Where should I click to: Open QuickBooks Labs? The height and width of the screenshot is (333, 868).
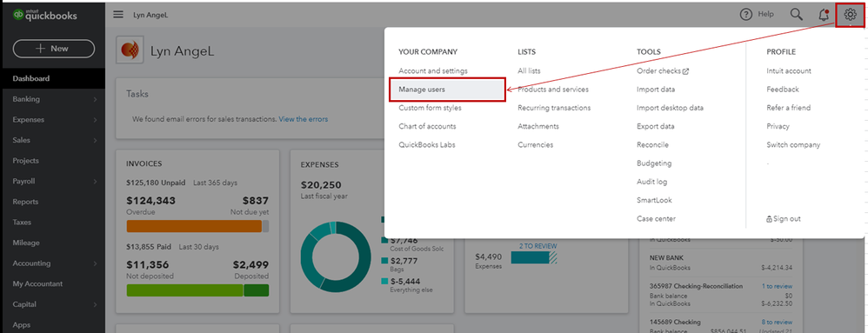(427, 145)
